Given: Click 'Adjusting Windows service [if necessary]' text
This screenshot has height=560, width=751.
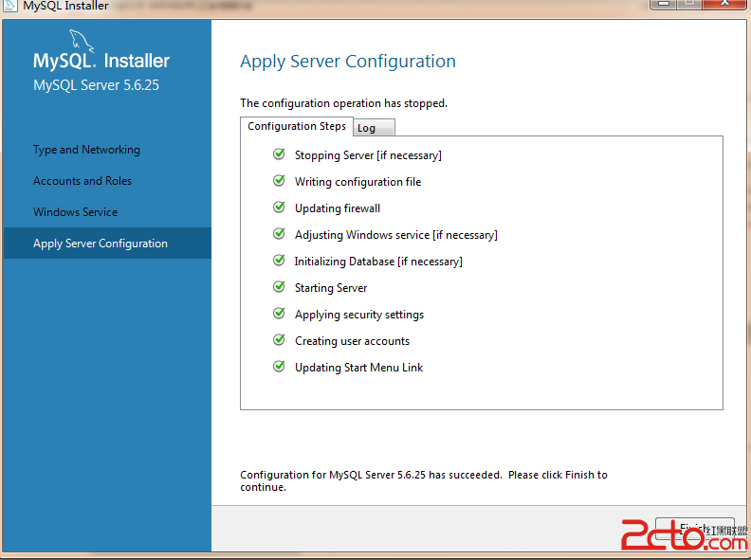Looking at the screenshot, I should click(x=396, y=235).
